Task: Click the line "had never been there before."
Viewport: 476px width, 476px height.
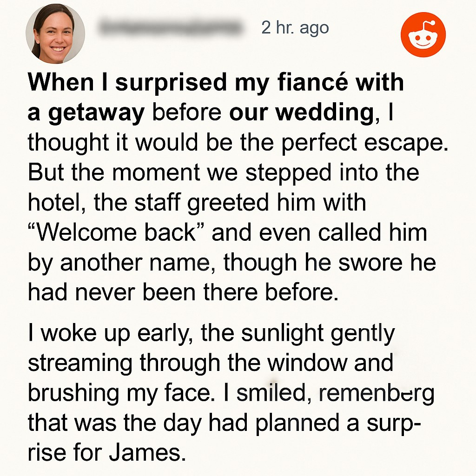Action: (x=183, y=292)
